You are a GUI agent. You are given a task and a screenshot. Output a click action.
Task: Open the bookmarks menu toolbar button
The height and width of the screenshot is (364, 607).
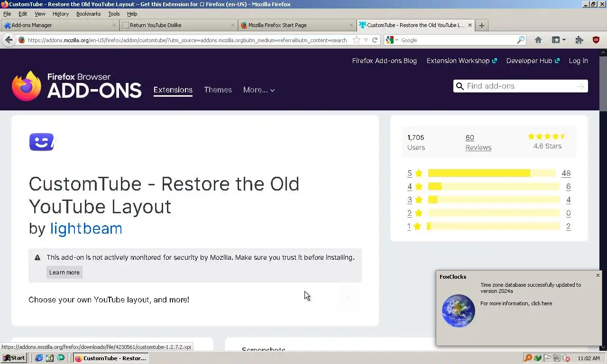click(558, 40)
